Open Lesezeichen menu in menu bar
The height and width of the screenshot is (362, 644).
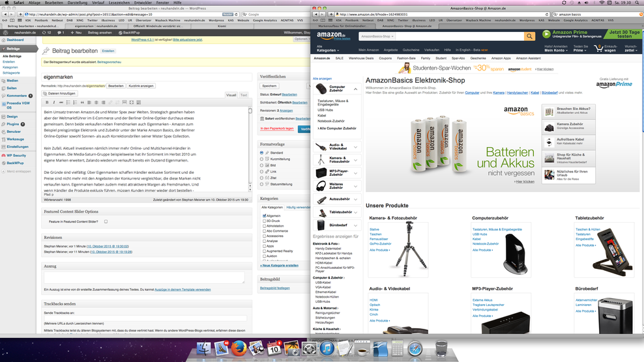(119, 3)
